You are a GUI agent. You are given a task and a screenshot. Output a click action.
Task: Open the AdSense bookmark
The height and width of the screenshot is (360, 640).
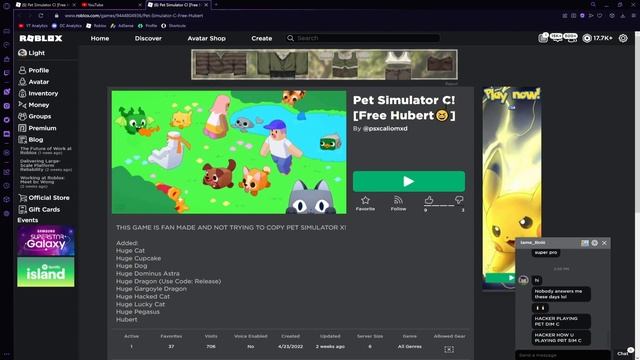(122, 25)
